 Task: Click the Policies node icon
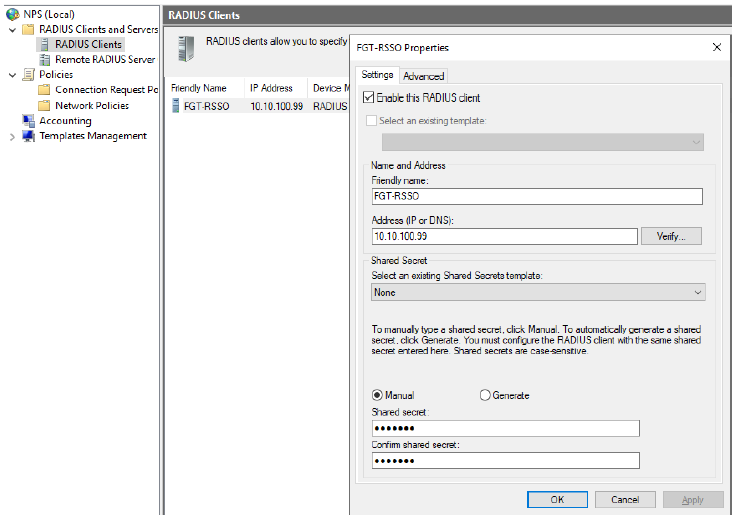click(28, 75)
